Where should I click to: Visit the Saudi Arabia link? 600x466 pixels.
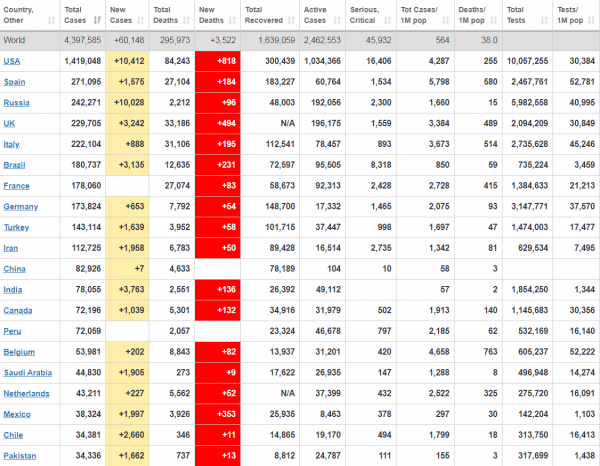click(28, 373)
